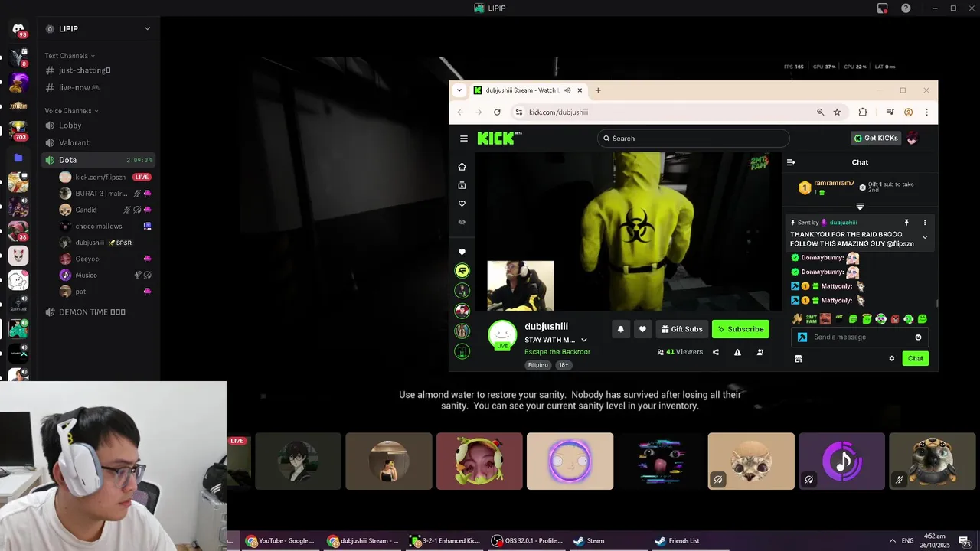980x551 pixels.
Task: Unpin the pinned chat message
Action: [x=906, y=223]
